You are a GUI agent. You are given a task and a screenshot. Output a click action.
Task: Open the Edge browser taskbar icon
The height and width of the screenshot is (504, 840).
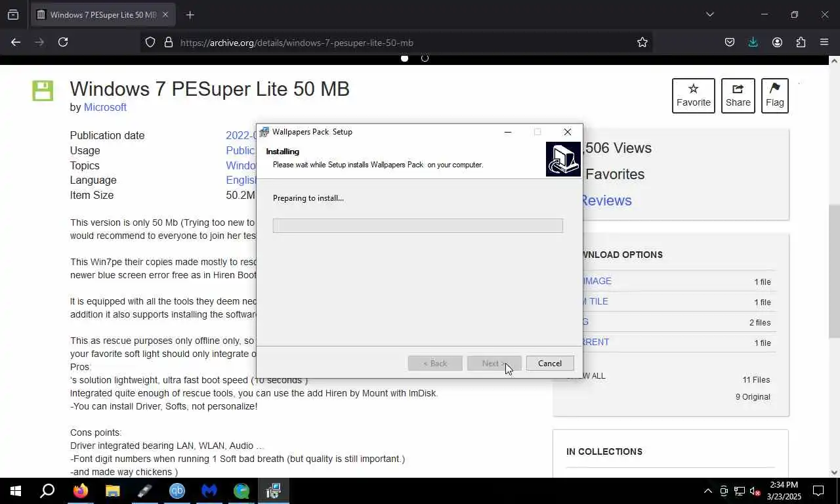click(x=241, y=491)
